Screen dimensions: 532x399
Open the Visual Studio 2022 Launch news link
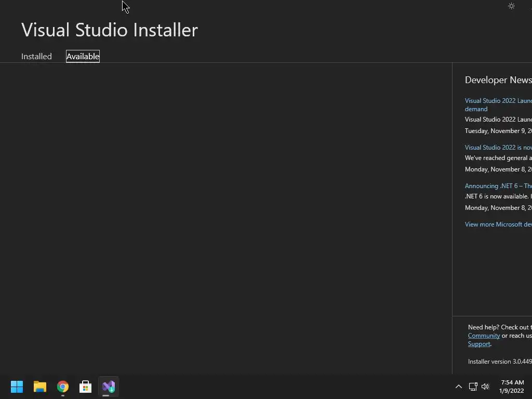click(498, 104)
